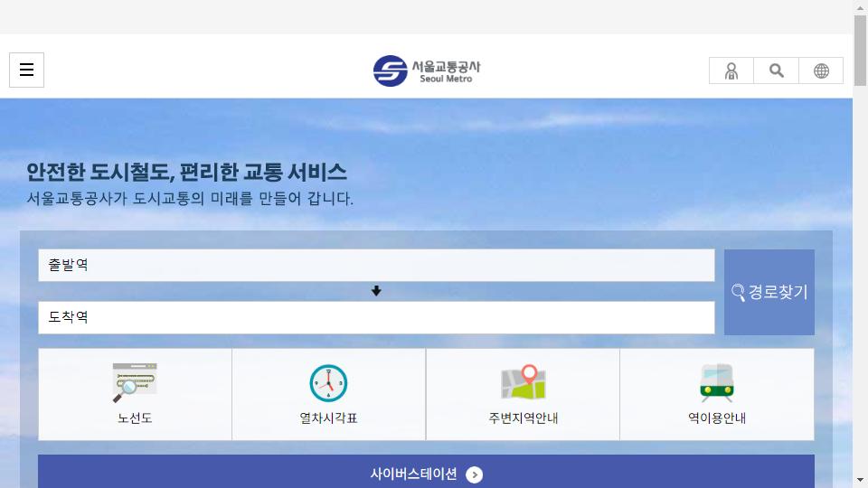Image resolution: width=868 pixels, height=488 pixels.
Task: Open the 열차시각표 timetable clock tile
Action: 329,394
